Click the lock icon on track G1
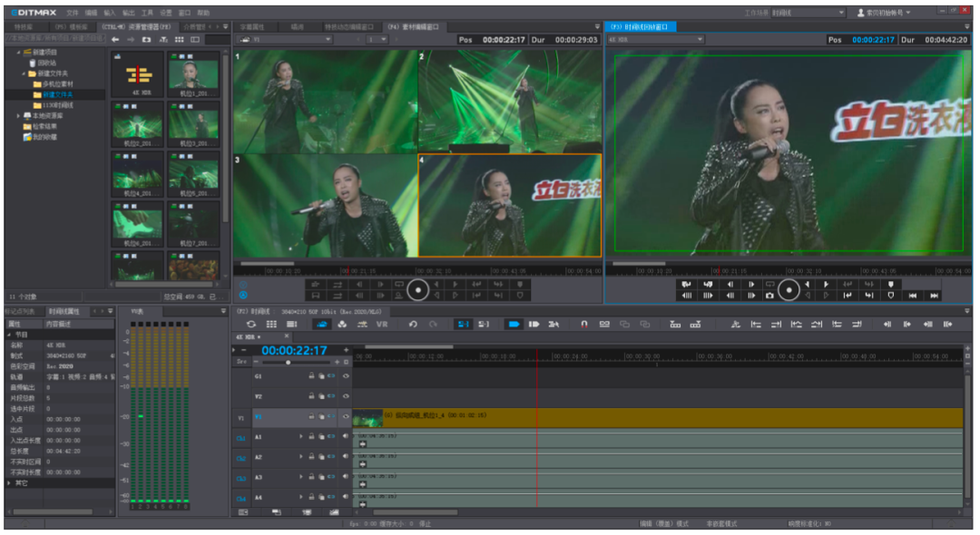The image size is (980, 535). coord(311,375)
